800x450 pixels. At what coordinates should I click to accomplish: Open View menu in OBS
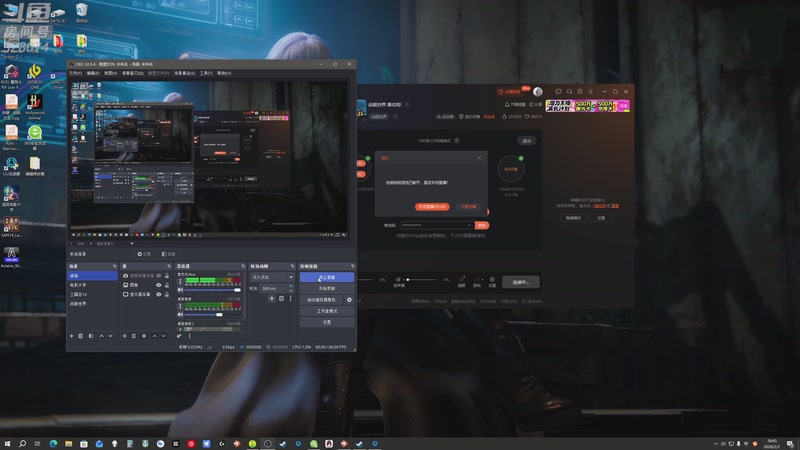111,73
